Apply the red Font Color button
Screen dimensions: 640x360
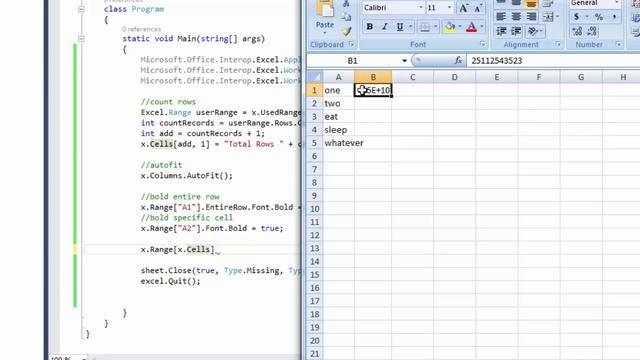click(x=471, y=27)
